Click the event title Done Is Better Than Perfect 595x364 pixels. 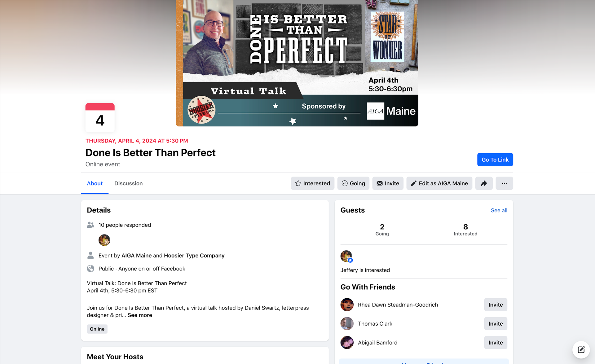[x=150, y=153]
